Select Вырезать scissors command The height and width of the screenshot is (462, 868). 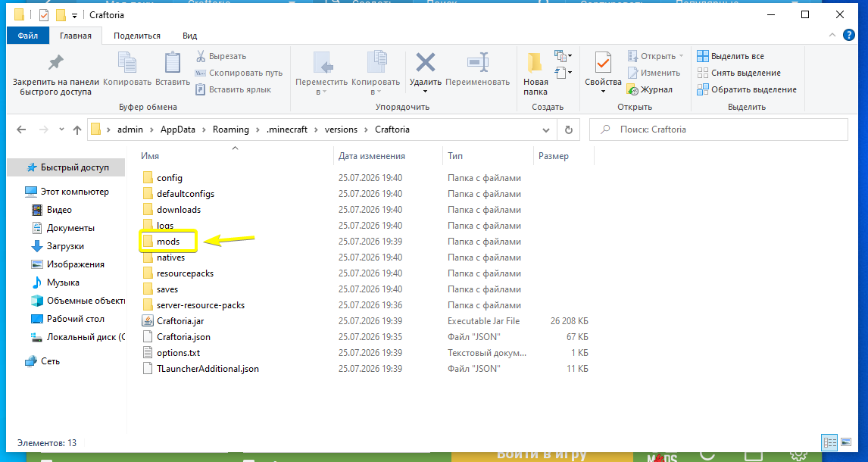[221, 56]
